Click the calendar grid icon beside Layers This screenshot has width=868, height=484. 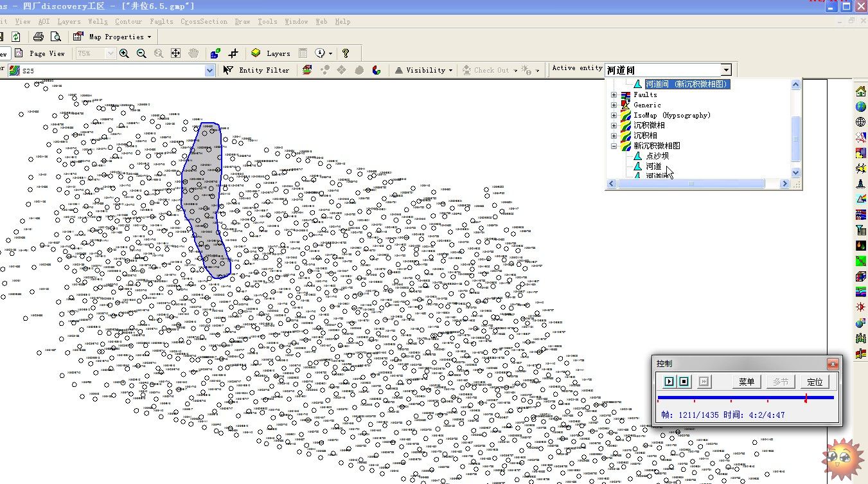(x=303, y=53)
